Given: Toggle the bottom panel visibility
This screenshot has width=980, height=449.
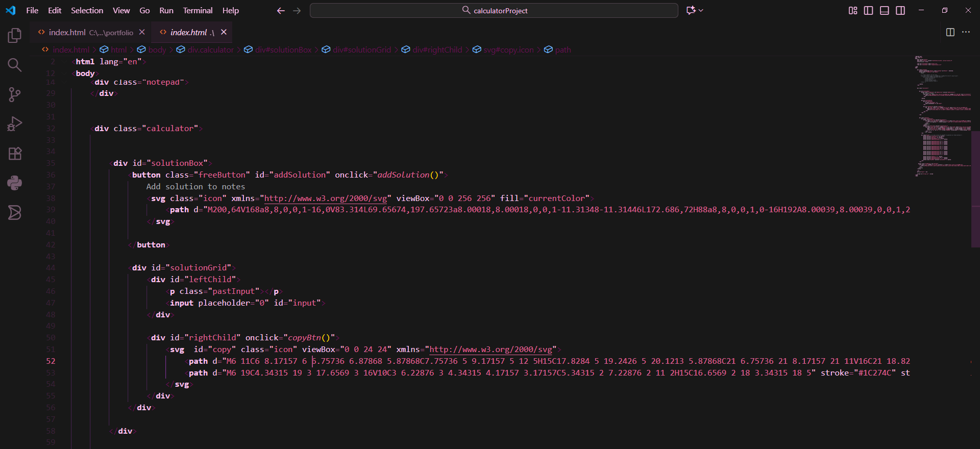Looking at the screenshot, I should tap(885, 11).
